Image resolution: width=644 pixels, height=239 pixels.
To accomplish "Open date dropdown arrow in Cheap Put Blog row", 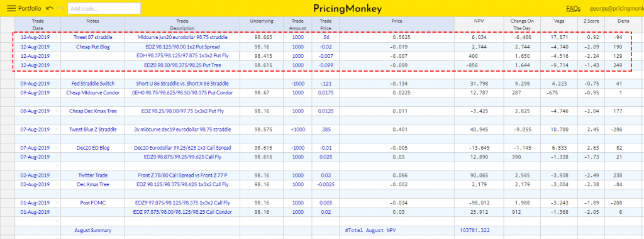I will pos(57,47).
